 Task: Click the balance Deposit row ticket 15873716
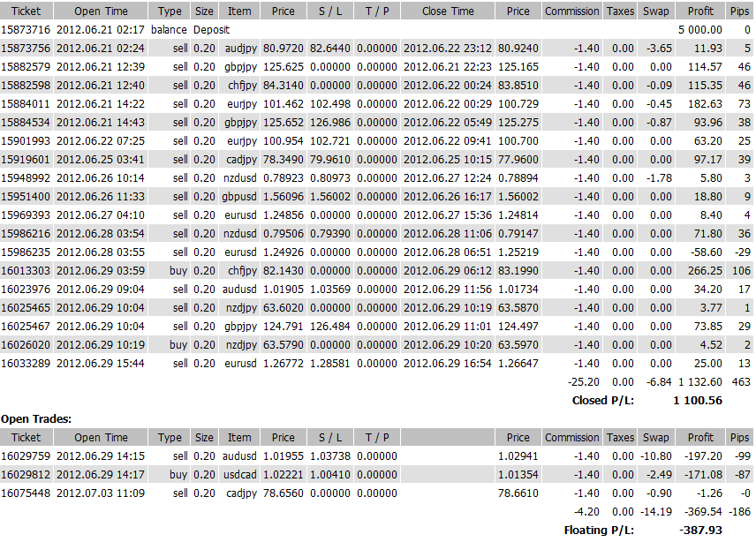click(26, 29)
